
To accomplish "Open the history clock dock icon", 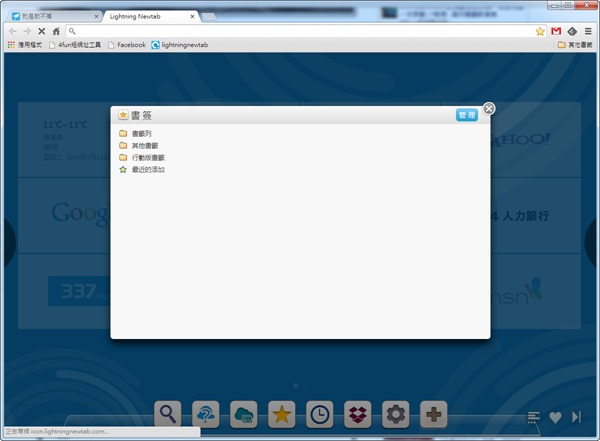I will coord(320,414).
